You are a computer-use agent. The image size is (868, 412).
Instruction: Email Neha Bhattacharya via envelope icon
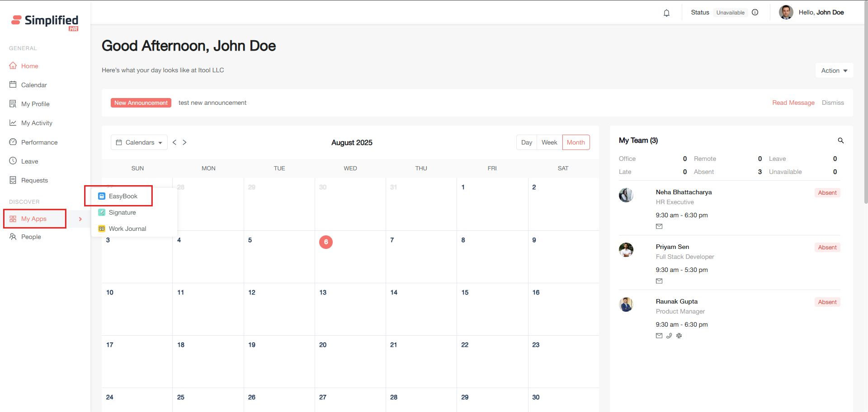tap(659, 226)
